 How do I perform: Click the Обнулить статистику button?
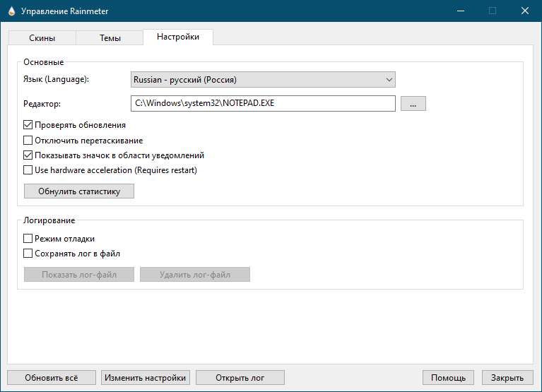click(x=79, y=191)
